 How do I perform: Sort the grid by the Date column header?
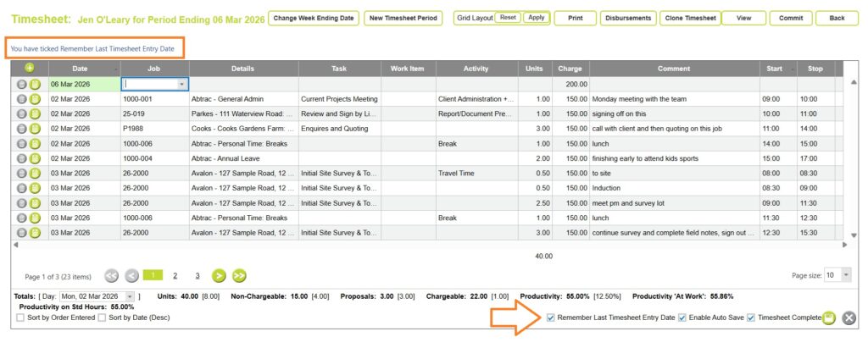click(80, 69)
